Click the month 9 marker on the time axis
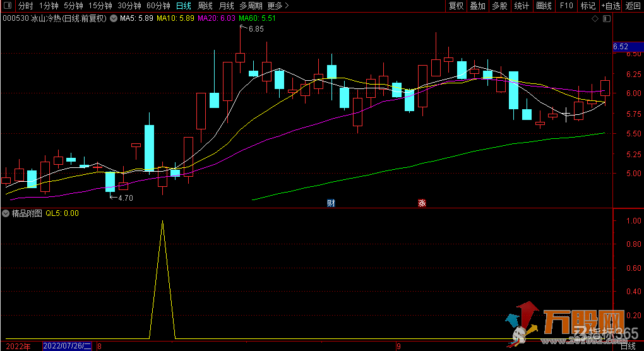The height and width of the screenshot is (351, 644). coord(398,347)
